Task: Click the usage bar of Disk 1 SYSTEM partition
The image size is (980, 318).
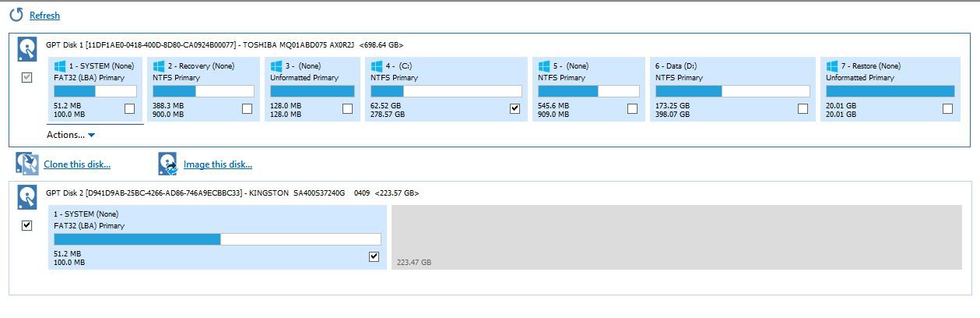Action: pyautogui.click(x=95, y=91)
